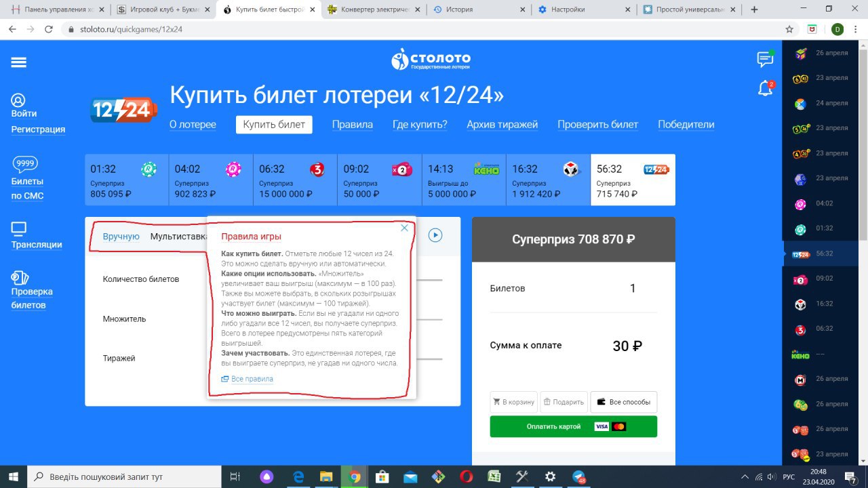
Task: Close the Правила игры popup
Action: tap(404, 228)
